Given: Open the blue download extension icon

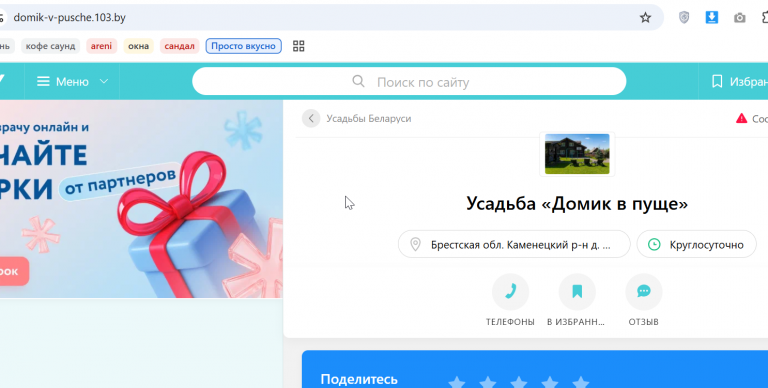Looking at the screenshot, I should tap(712, 18).
